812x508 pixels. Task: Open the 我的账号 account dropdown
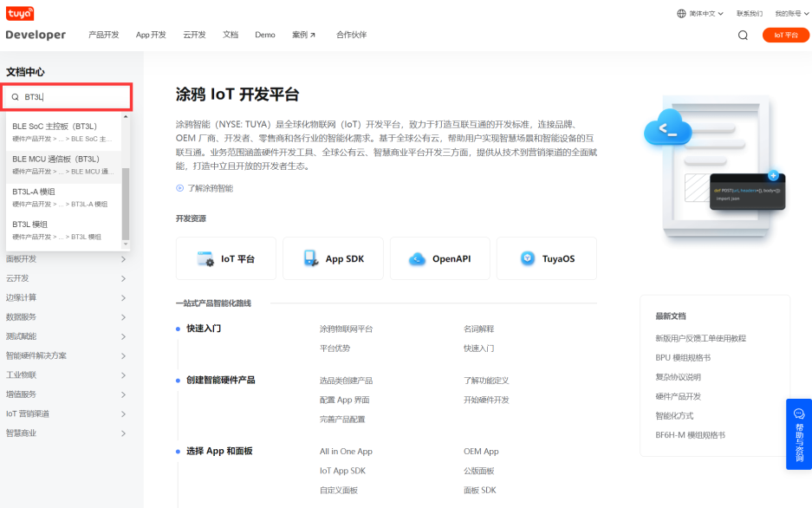coord(792,14)
